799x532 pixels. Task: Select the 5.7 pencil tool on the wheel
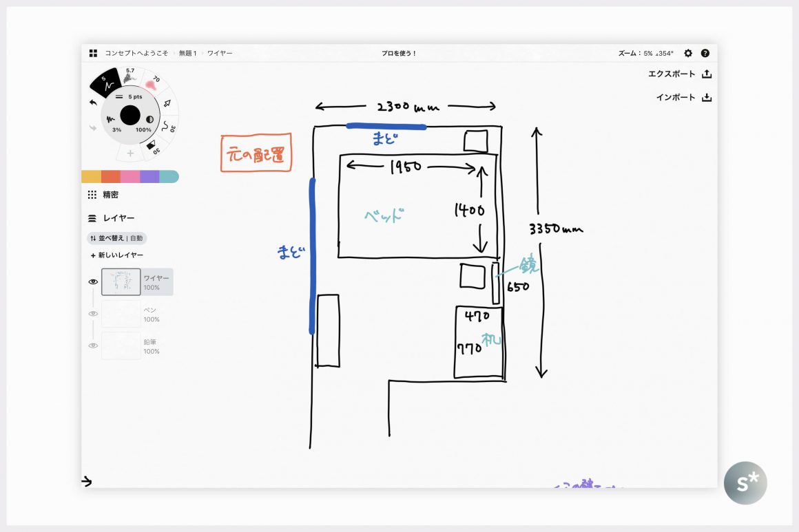129,76
